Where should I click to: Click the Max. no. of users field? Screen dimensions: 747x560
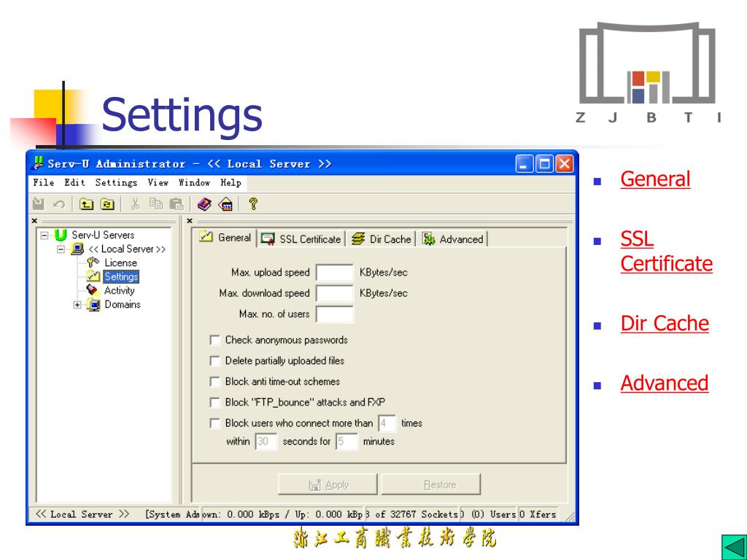click(335, 314)
